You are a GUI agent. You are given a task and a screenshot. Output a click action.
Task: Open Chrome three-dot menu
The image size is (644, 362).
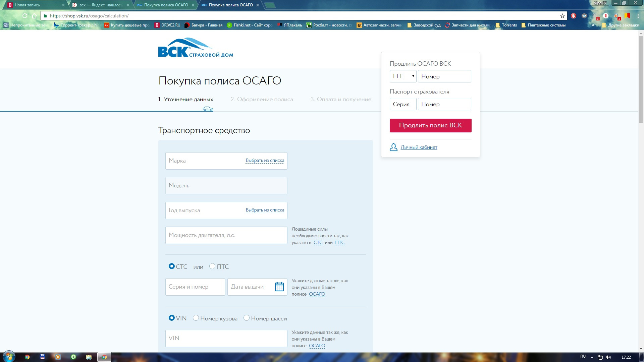(638, 16)
